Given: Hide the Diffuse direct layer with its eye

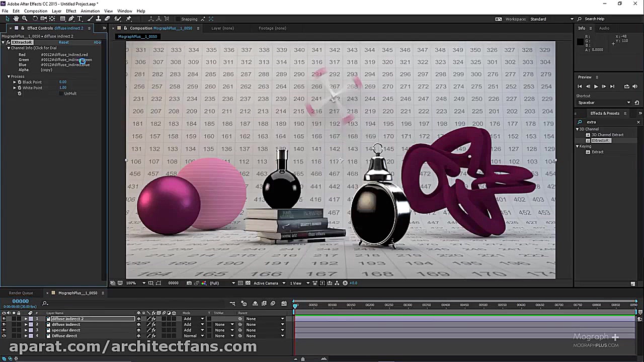Looking at the screenshot, I should point(4,336).
